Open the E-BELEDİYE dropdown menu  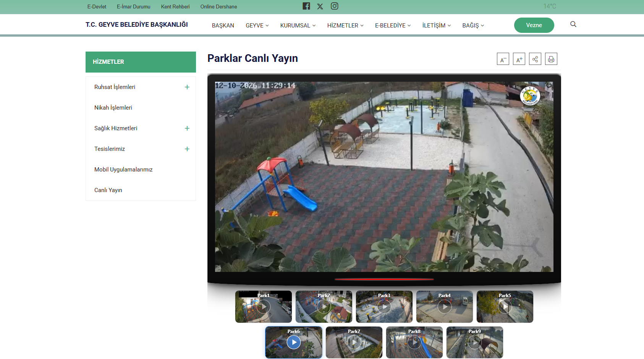click(393, 26)
